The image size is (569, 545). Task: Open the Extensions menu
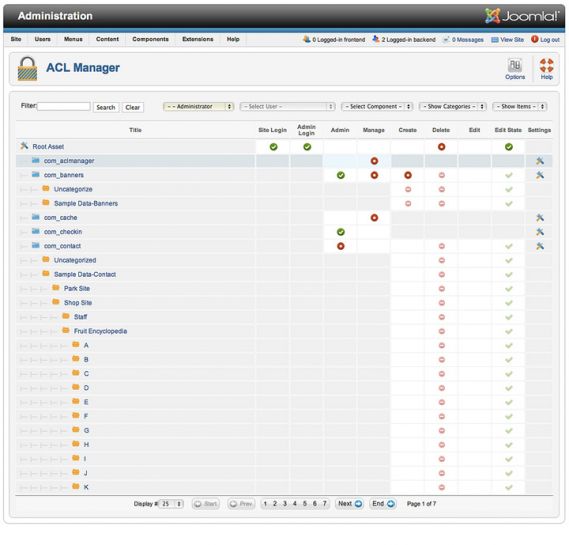pos(198,39)
